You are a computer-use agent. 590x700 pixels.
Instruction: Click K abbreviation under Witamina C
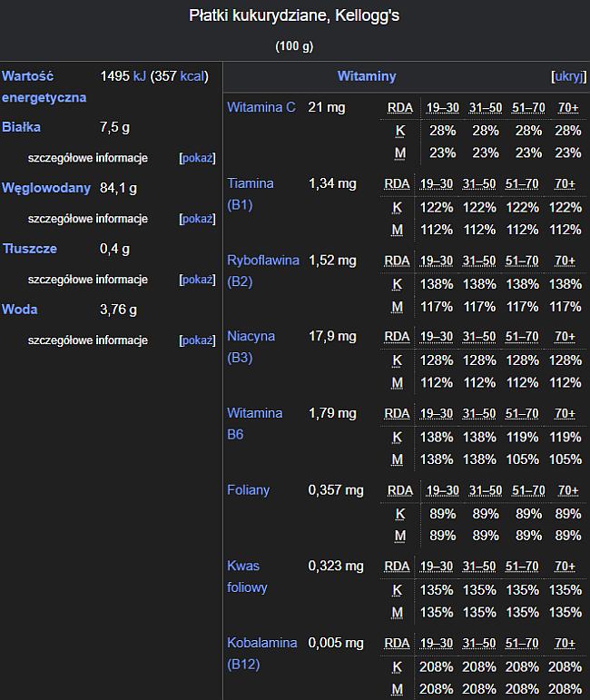[x=400, y=131]
